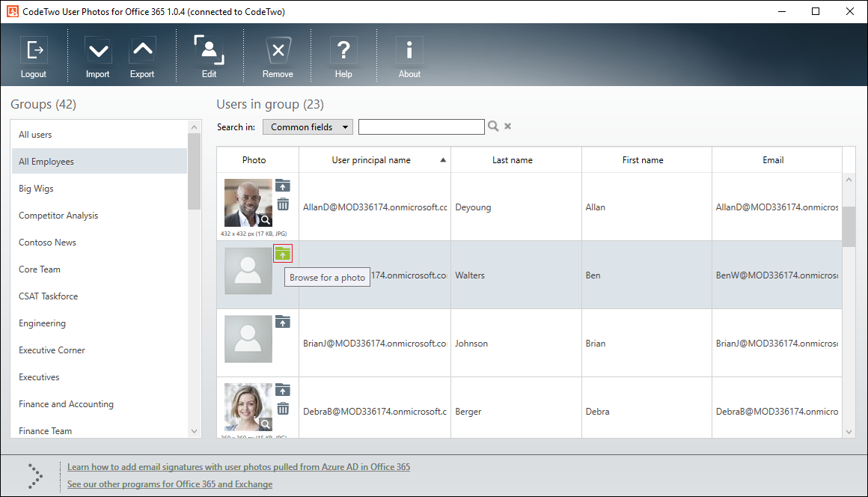
Task: Click the CodeTwo app icon in title bar
Action: 12,11
